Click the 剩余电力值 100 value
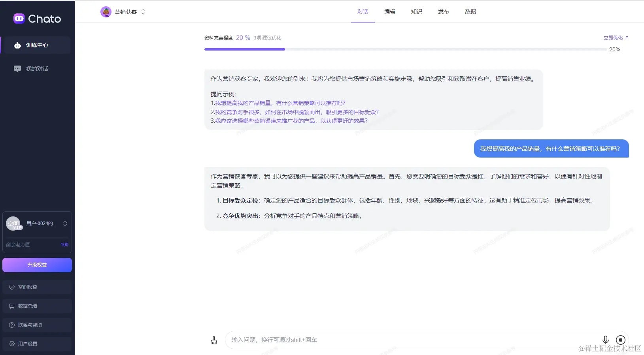 click(64, 245)
